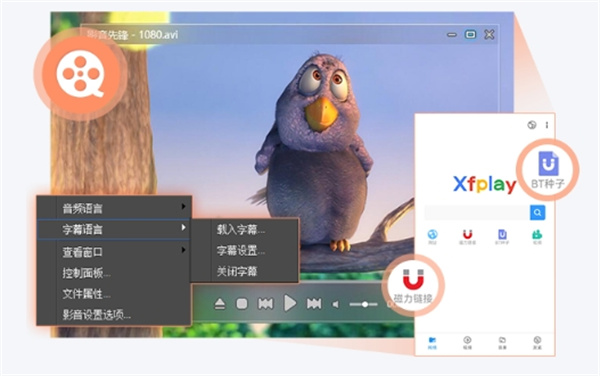Open 影音设置选项... settings entry
600x376 pixels.
point(114,315)
